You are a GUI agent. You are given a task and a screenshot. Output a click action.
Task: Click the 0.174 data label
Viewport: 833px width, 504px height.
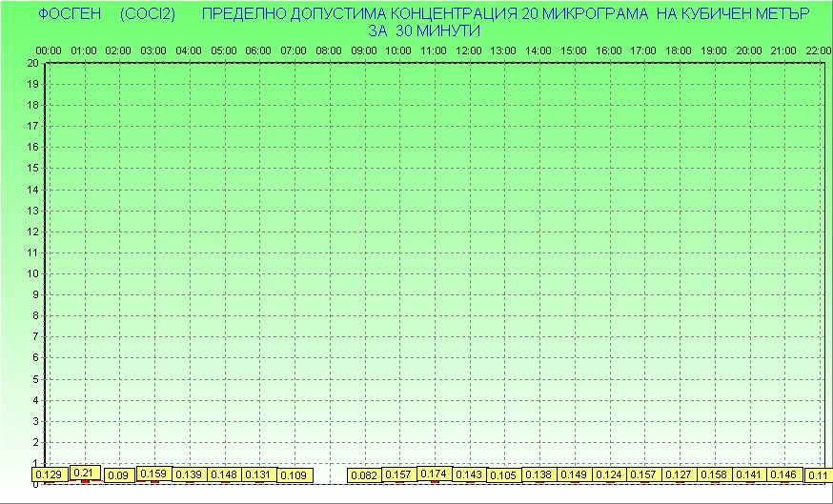(434, 474)
